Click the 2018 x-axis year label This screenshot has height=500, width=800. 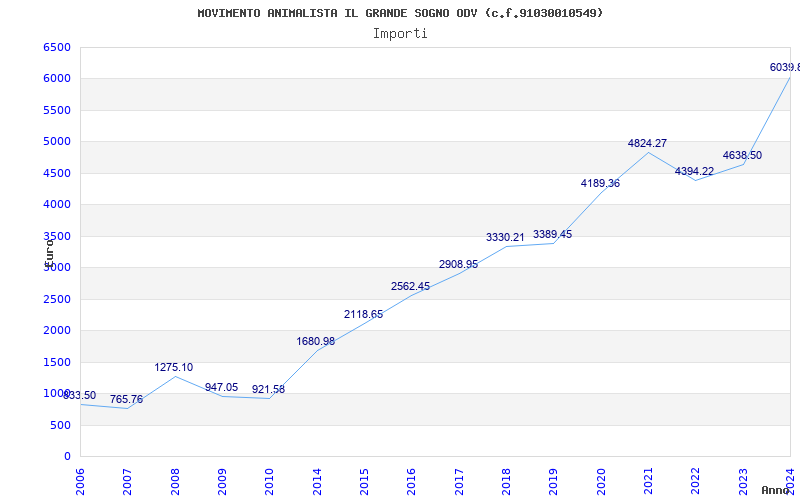click(506, 483)
